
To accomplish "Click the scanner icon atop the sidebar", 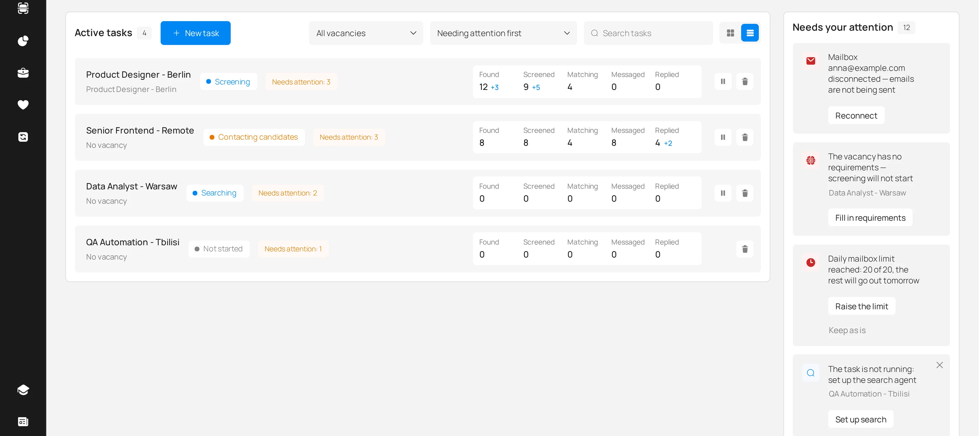I will (23, 7).
